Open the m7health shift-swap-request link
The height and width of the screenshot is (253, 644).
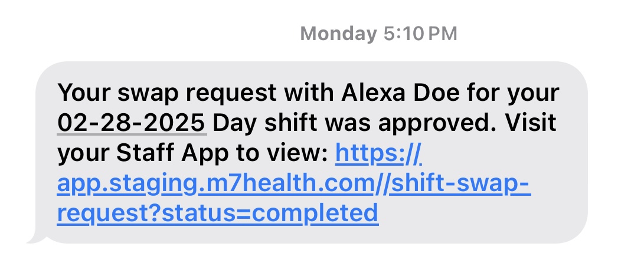294,183
